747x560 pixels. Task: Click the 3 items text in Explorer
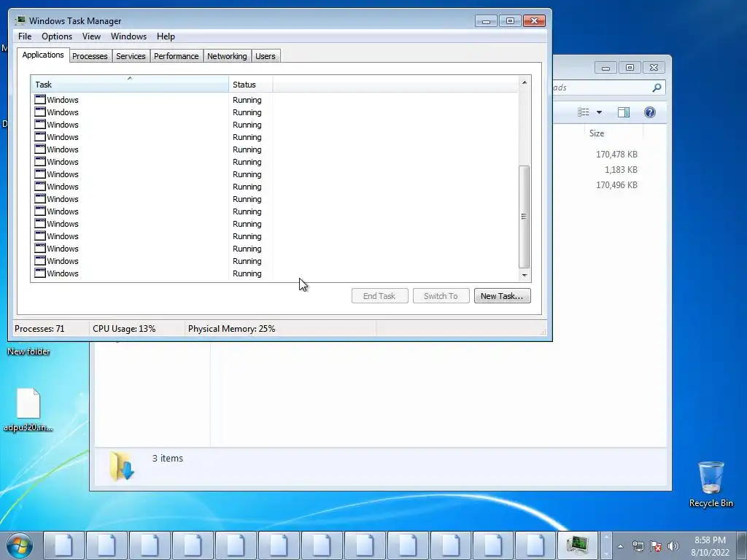168,458
